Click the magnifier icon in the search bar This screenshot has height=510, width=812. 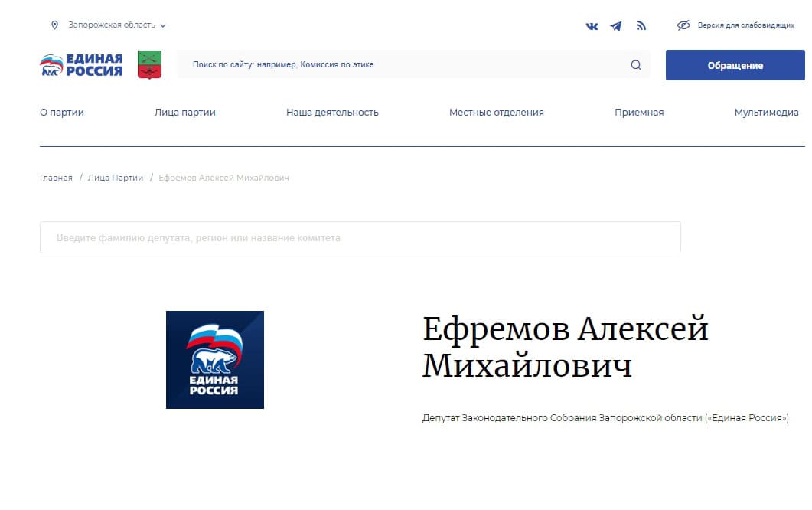pyautogui.click(x=635, y=65)
